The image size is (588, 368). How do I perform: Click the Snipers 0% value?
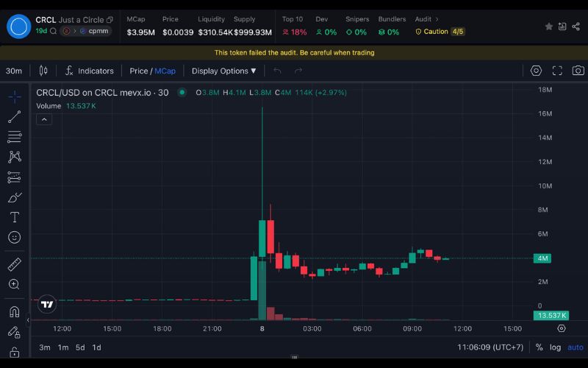click(356, 32)
